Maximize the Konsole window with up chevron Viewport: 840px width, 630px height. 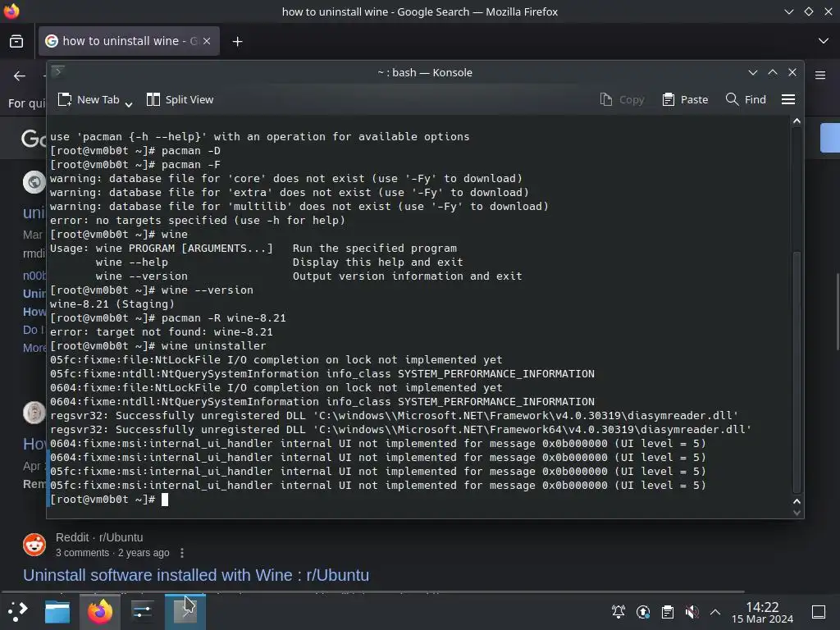[x=773, y=72]
